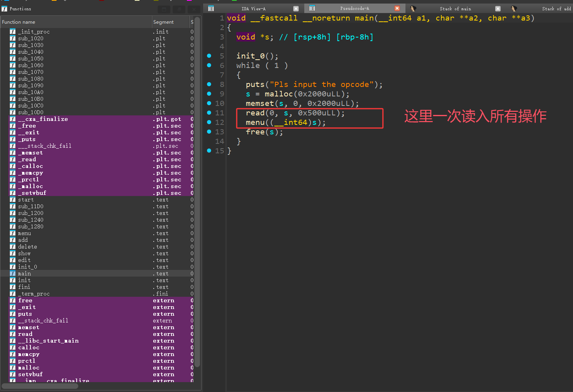The height and width of the screenshot is (392, 573).
Task: Select the _malloc row in .plt.sec segment
Action: 97,186
